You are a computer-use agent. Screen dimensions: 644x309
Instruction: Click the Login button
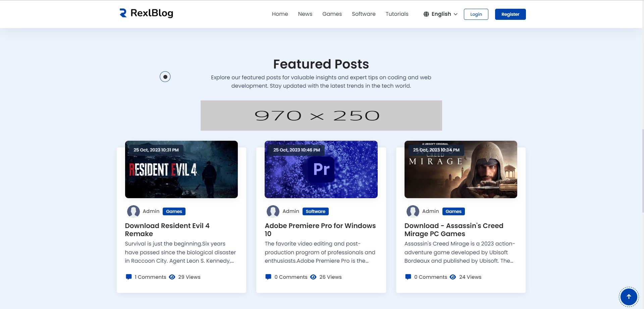click(x=476, y=14)
